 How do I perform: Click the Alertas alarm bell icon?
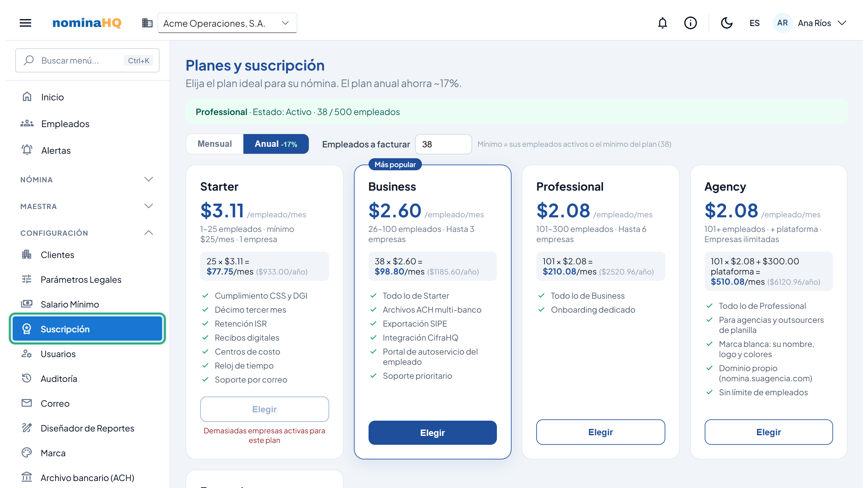click(x=27, y=150)
